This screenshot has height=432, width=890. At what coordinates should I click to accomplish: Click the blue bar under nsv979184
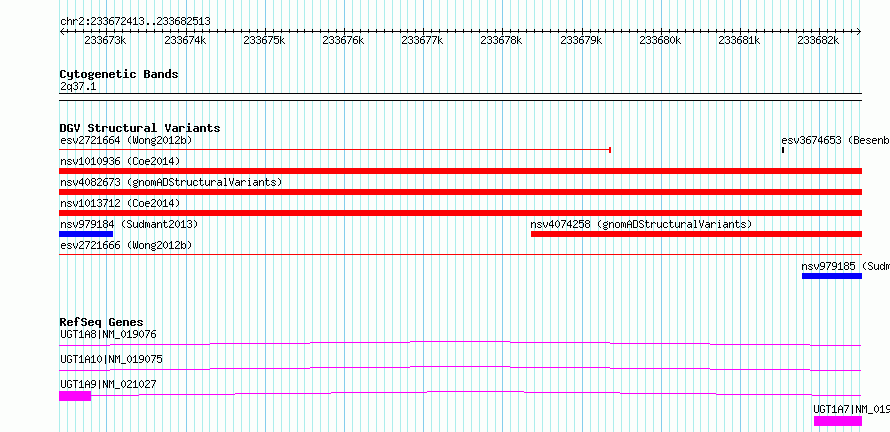(x=86, y=234)
